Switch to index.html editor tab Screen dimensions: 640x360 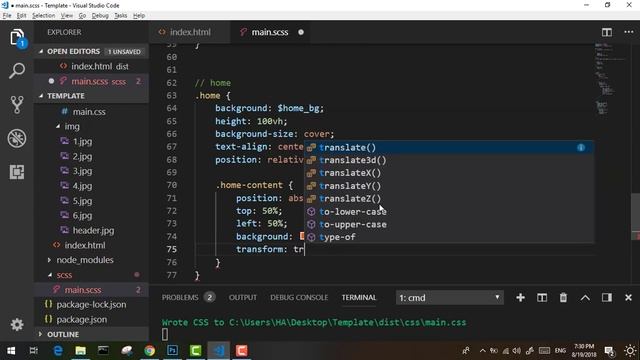coord(189,32)
